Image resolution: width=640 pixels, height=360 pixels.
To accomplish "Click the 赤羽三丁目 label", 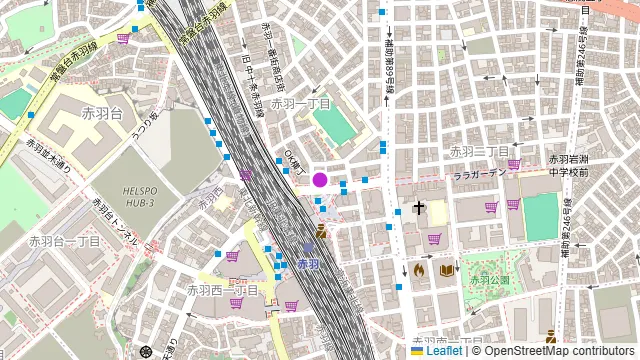I will (479, 152).
